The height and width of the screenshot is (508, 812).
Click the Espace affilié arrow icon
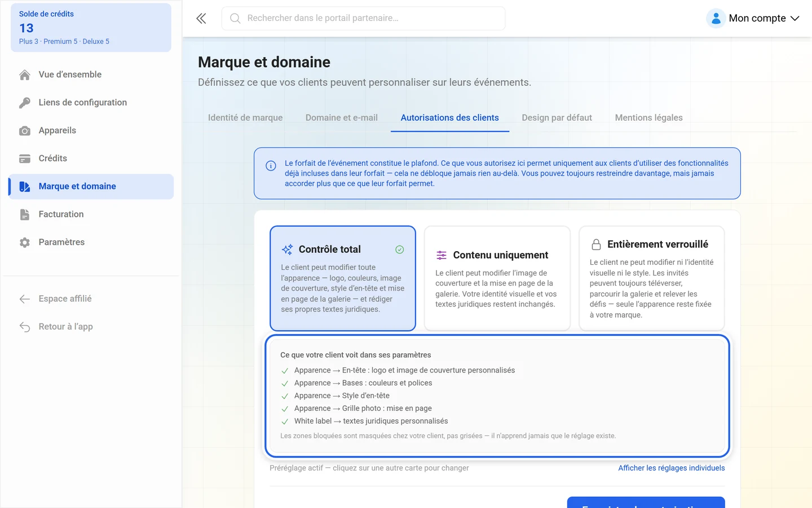[25, 299]
